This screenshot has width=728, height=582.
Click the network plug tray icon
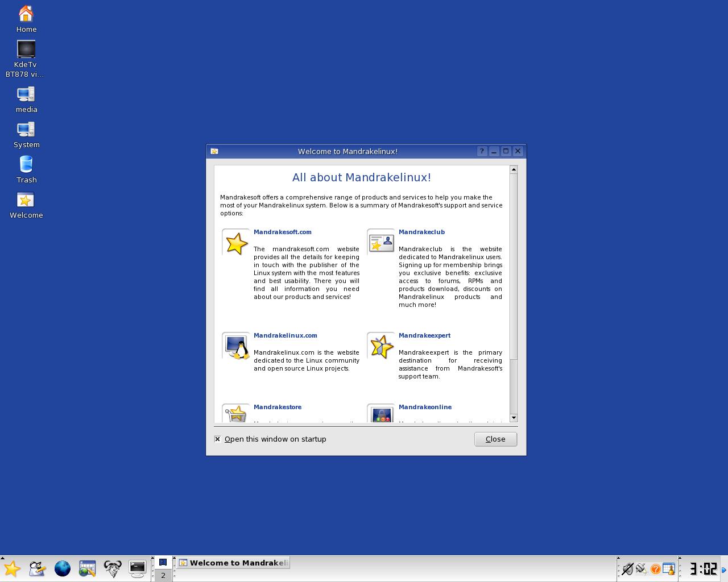point(642,569)
